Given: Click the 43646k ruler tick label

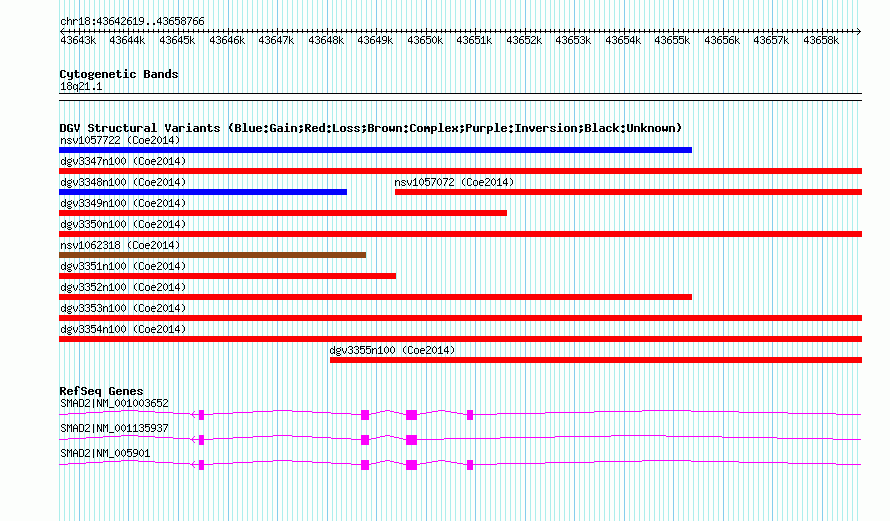Looking at the screenshot, I should 227,40.
